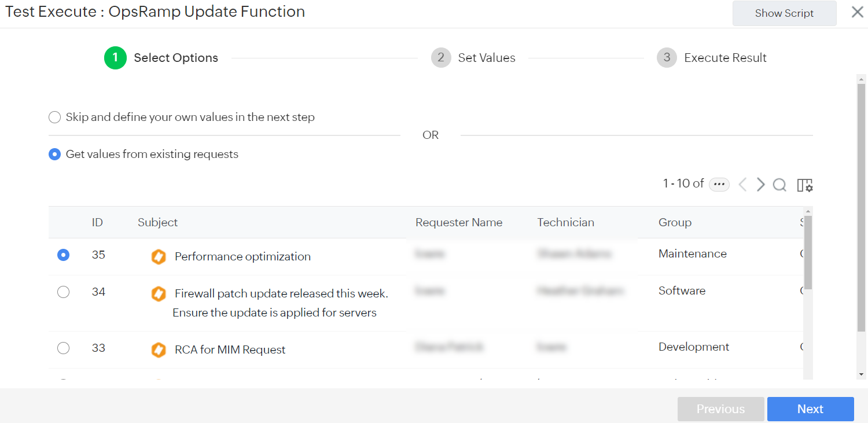This screenshot has width=868, height=423.
Task: Go to next page of requests
Action: (761, 185)
